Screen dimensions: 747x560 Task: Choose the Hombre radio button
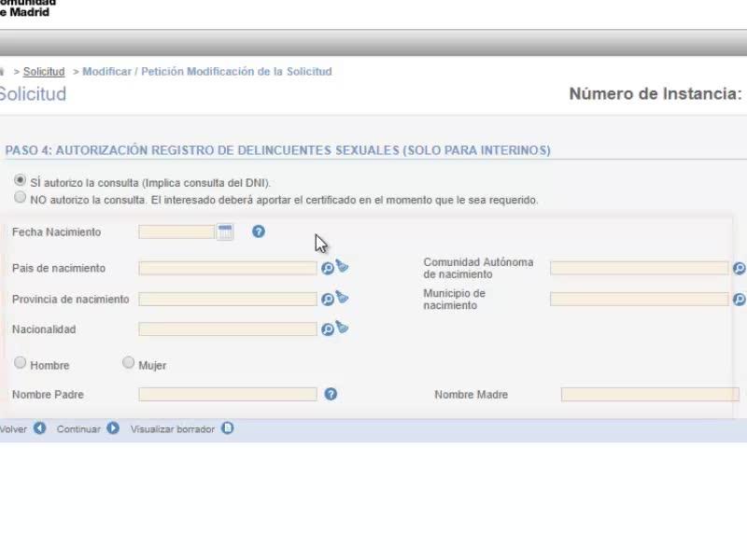point(20,362)
